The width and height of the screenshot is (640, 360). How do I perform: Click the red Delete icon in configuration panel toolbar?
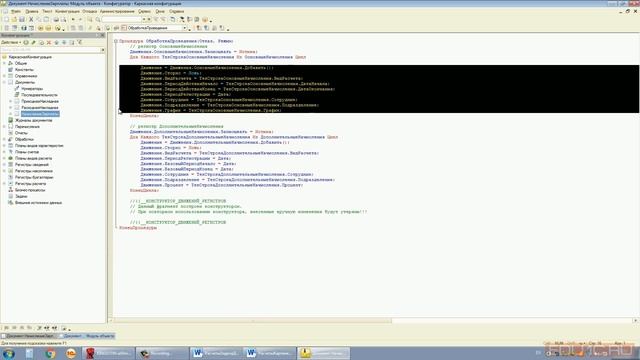pos(49,42)
